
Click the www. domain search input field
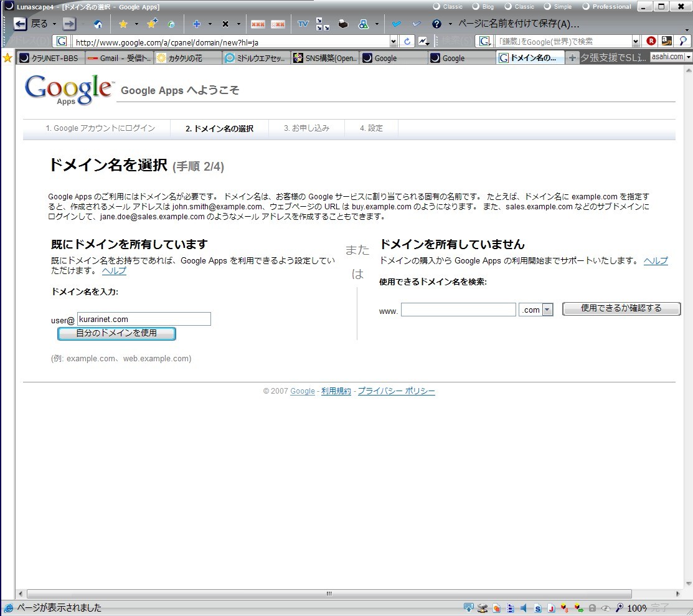point(458,310)
